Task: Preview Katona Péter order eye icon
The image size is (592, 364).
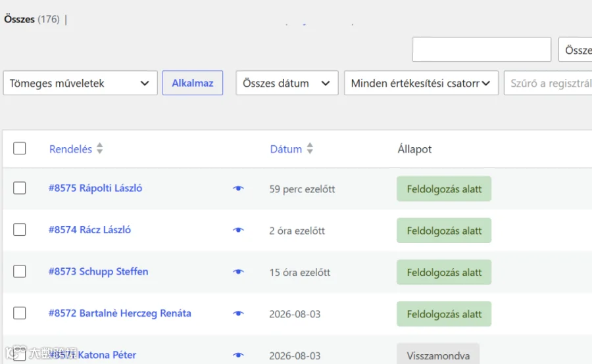Action: (x=238, y=355)
